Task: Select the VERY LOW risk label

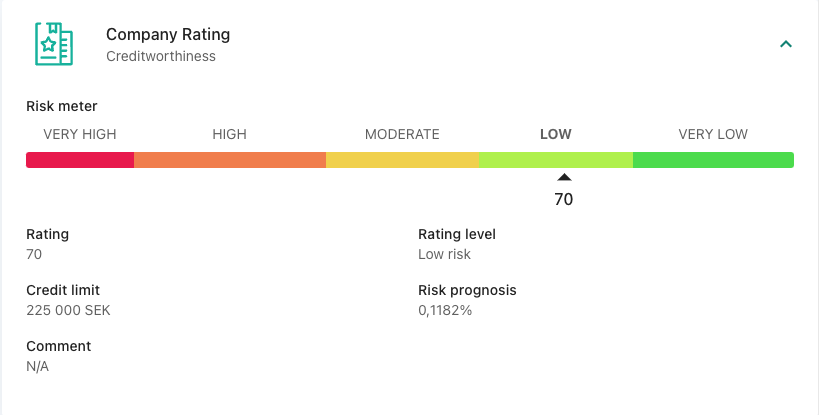Action: 713,134
